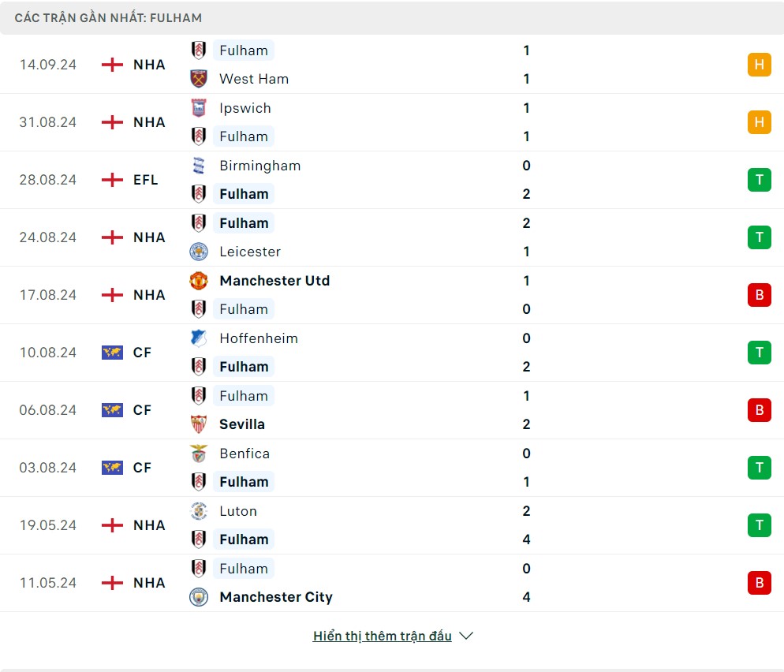This screenshot has height=672, width=784.
Task: Click the West Ham team crest
Action: pyautogui.click(x=199, y=79)
